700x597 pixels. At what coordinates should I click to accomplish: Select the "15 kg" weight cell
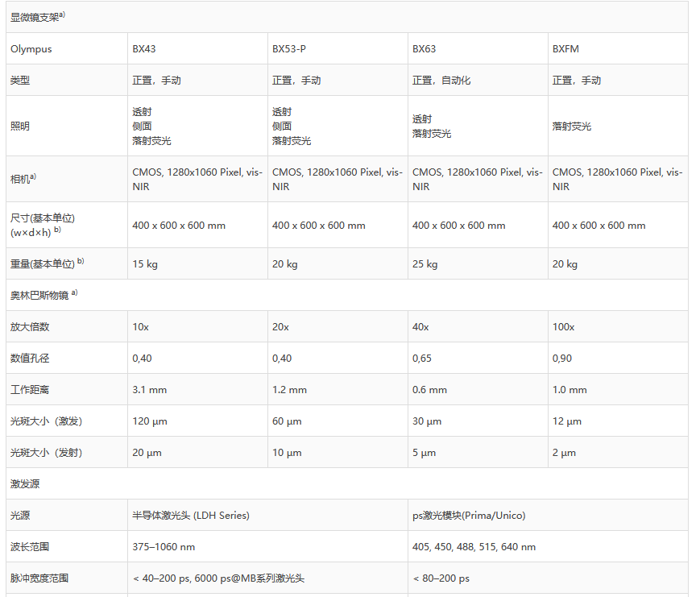click(x=147, y=264)
